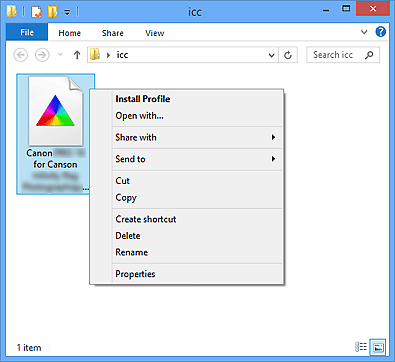Viewport: 395px width, 362px height.
Task: Refresh the icc folder view
Action: 288,55
